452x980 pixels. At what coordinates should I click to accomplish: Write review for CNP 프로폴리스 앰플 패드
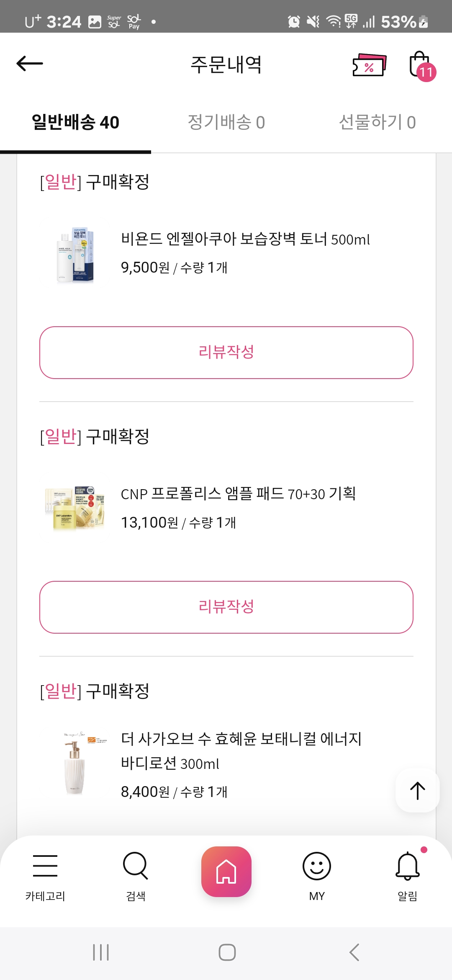226,607
